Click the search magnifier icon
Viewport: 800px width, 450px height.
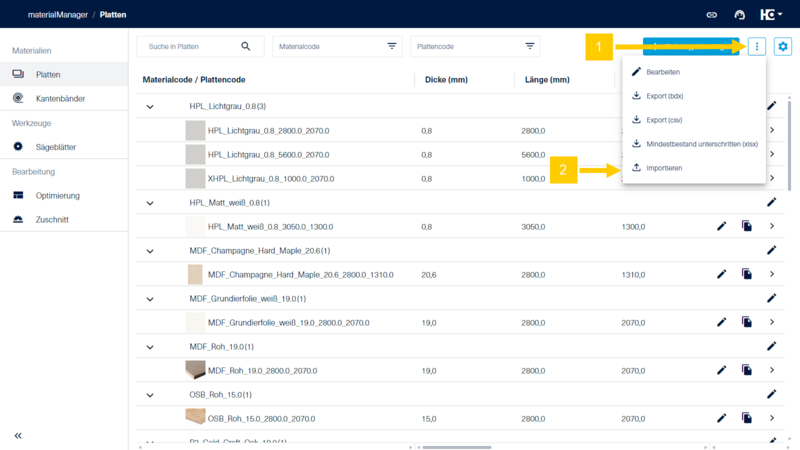pos(246,46)
